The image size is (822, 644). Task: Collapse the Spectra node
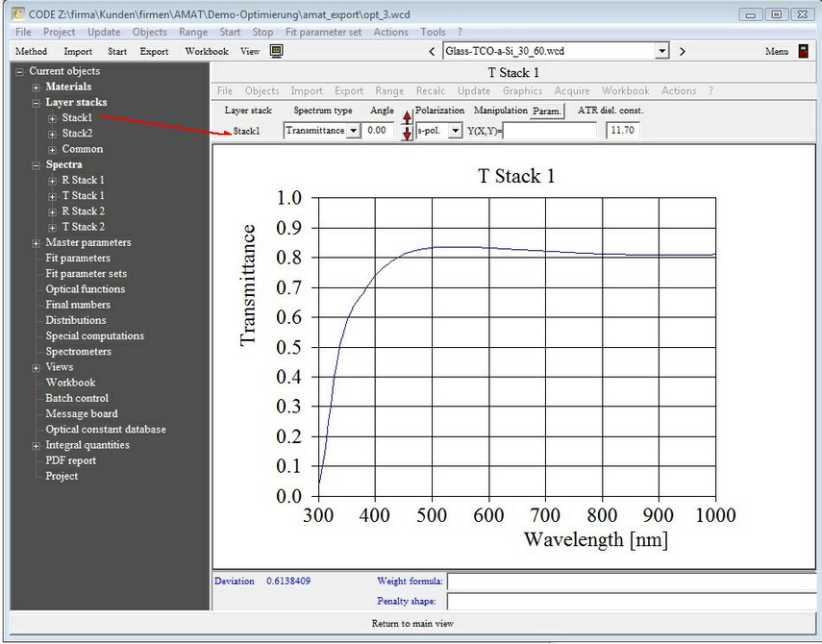36,165
